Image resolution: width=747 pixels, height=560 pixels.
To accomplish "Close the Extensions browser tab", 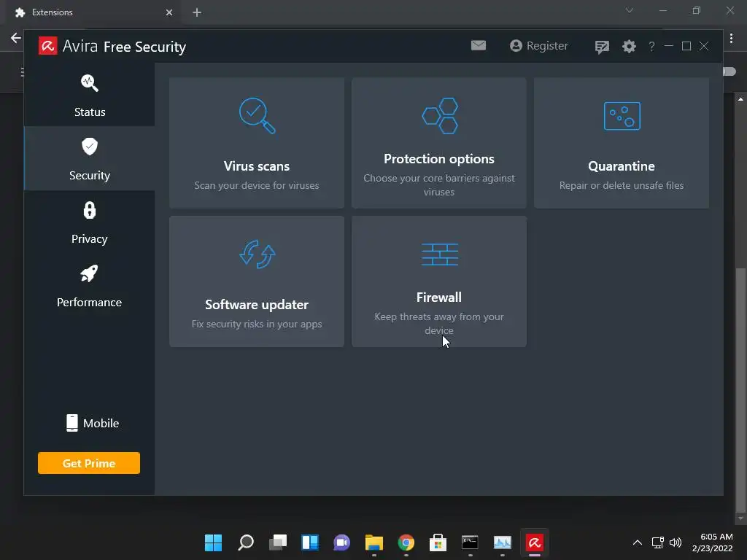I will point(169,12).
